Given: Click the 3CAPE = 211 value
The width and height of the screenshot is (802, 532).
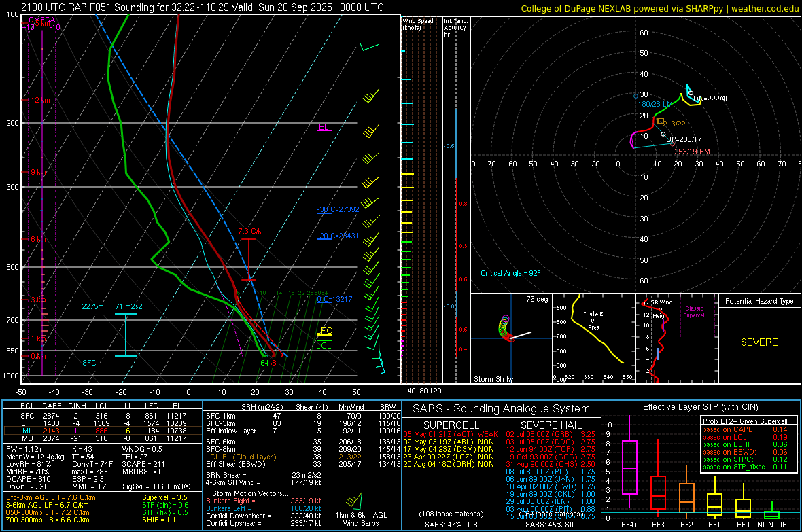Looking at the screenshot, I should 143,464.
